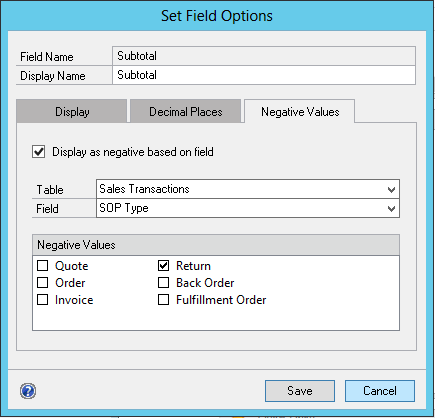Screen dimensions: 435x418
Task: Click into the Display Name text field
Action: 264,75
